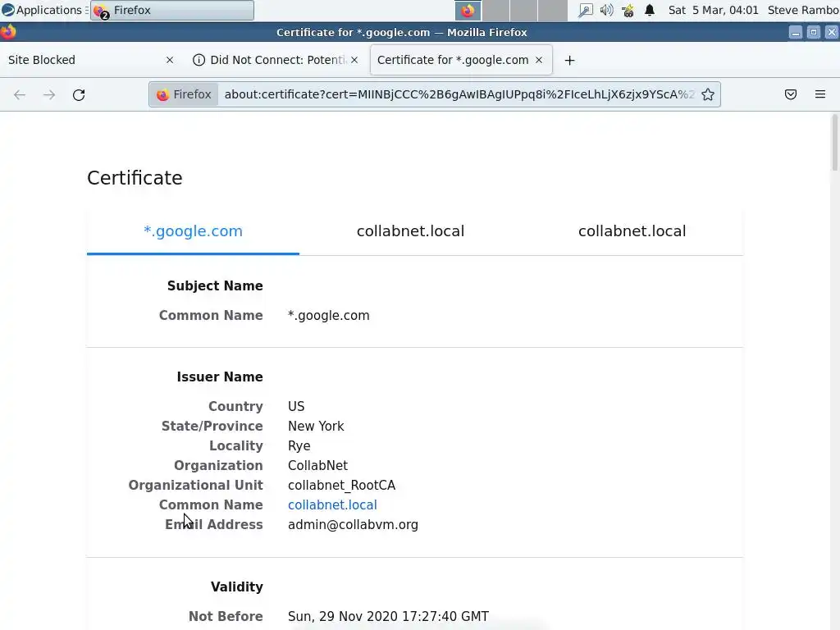
Task: Open the Firefox hamburger menu
Action: point(820,95)
